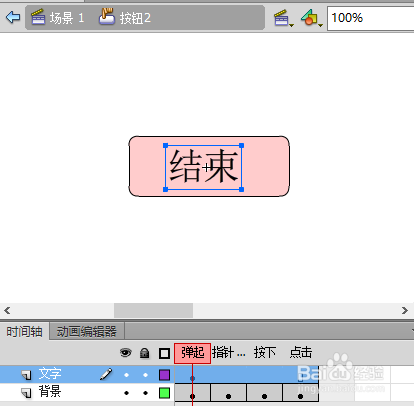Viewport: 414px width, 406px height.
Task: Click the green outline swatch of the 背景 layer
Action: click(x=164, y=393)
